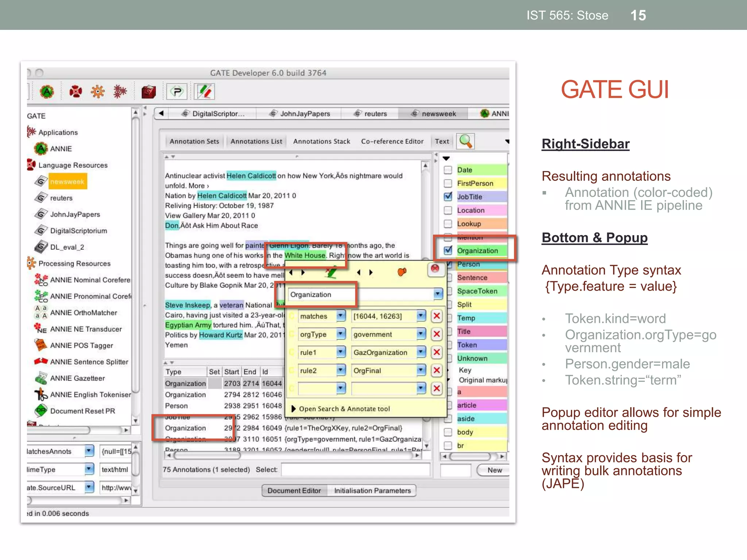This screenshot has height=560, width=747.
Task: Click ANNIE English Tokeniser icon
Action: pyautogui.click(x=41, y=394)
